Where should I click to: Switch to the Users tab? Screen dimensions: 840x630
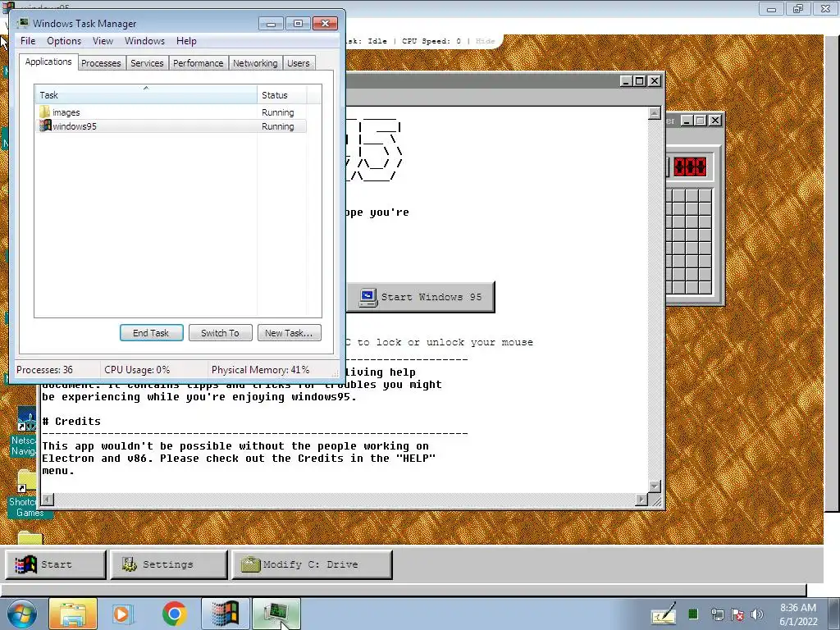click(299, 63)
